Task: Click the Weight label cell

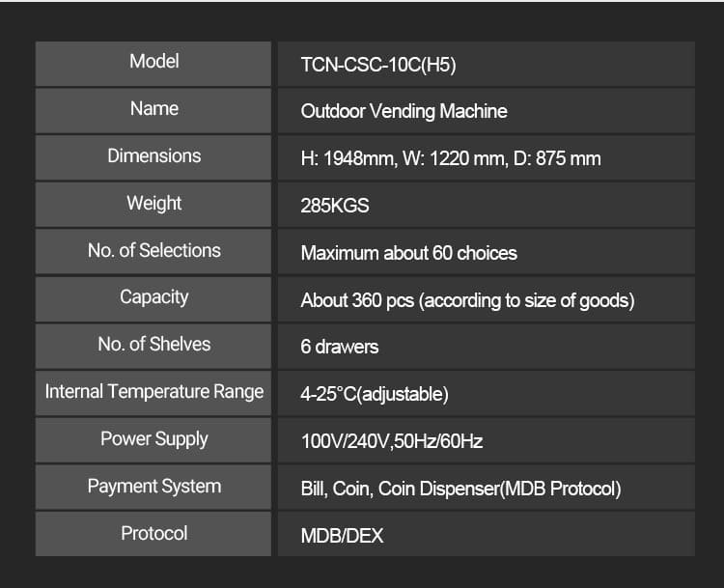Action: (154, 204)
